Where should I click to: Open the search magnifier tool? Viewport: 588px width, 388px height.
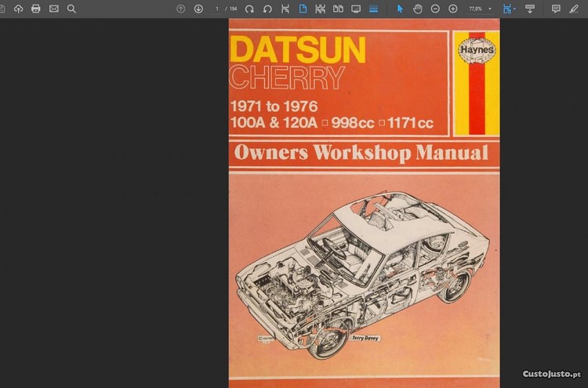pyautogui.click(x=71, y=9)
